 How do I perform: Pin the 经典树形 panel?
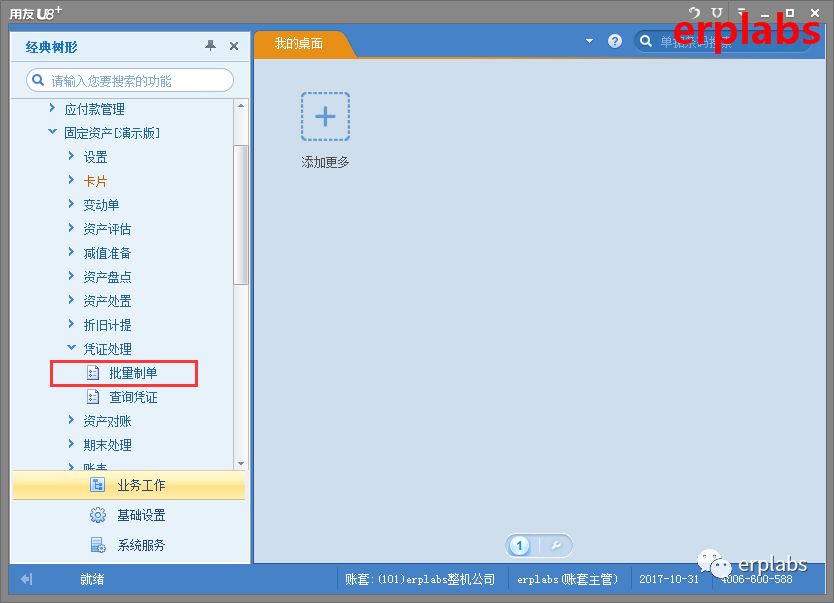pos(211,46)
